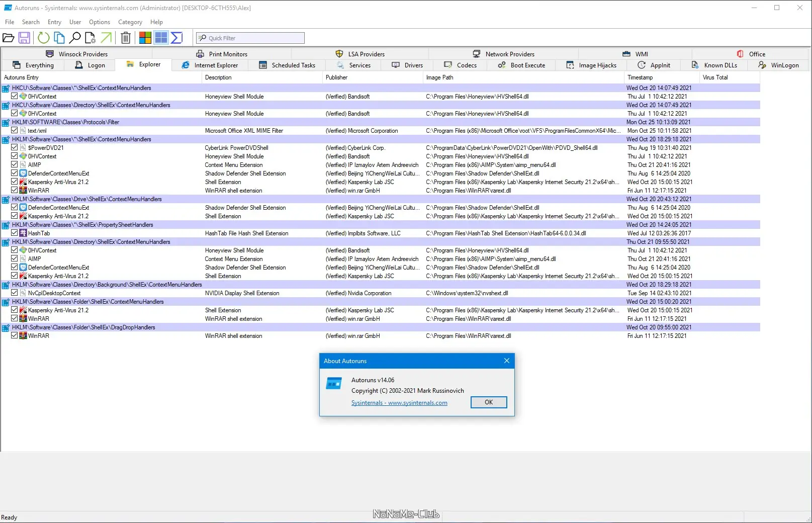
Task: Select the Microsoft Office XML MIME Filter description
Action: 244,131
